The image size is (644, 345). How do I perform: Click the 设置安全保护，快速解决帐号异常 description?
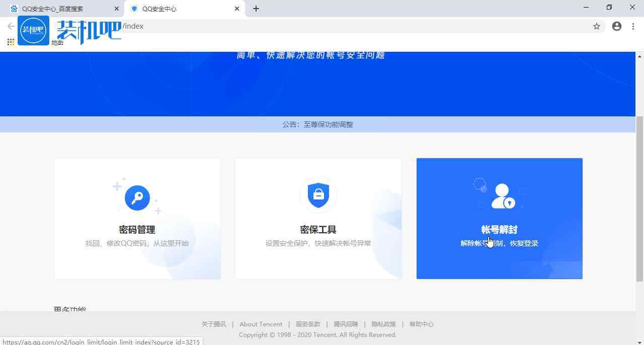[x=318, y=243]
